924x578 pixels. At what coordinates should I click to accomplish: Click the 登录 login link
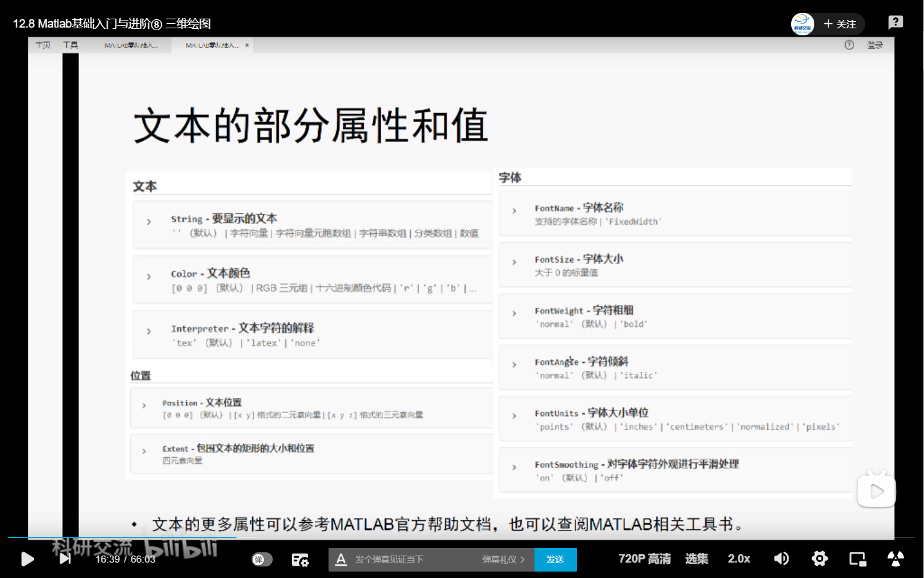click(875, 45)
